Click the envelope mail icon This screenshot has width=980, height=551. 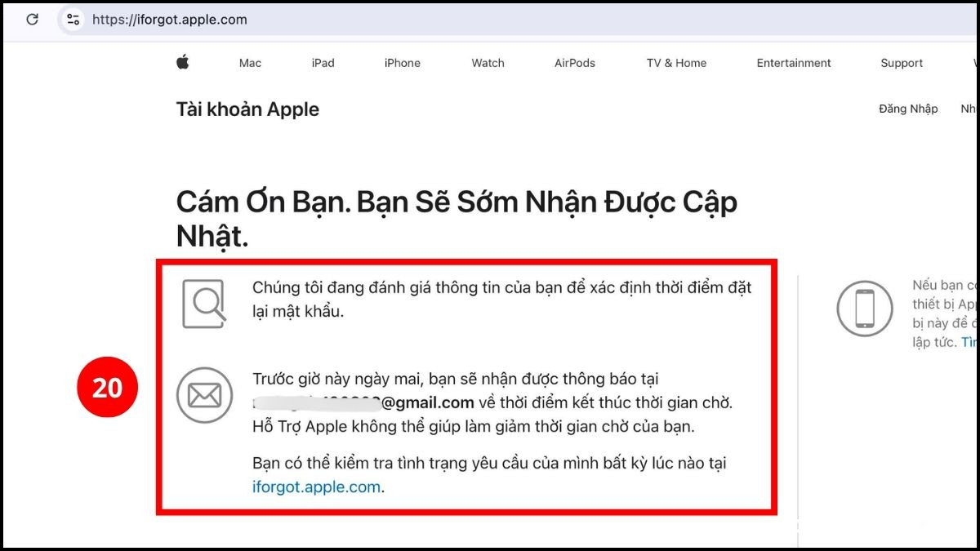204,395
